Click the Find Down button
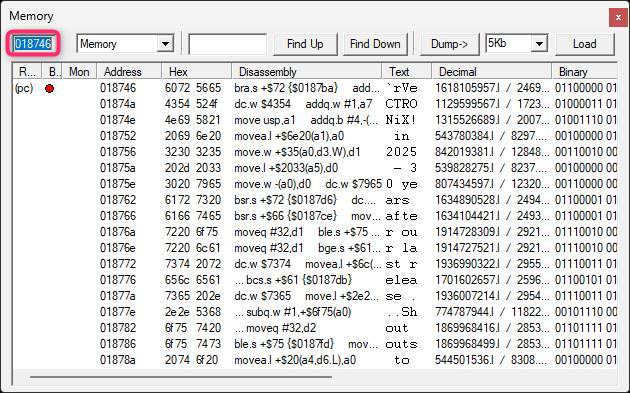 pos(375,44)
